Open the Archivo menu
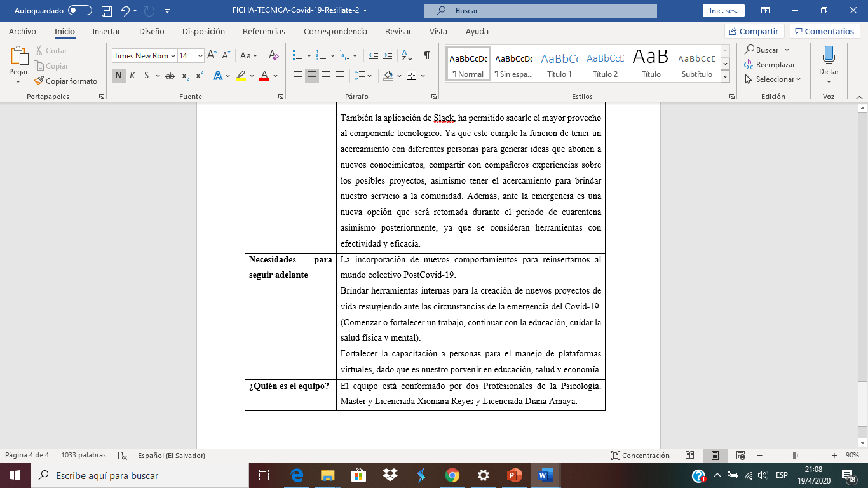Screen dimensions: 868x488 pos(22,31)
